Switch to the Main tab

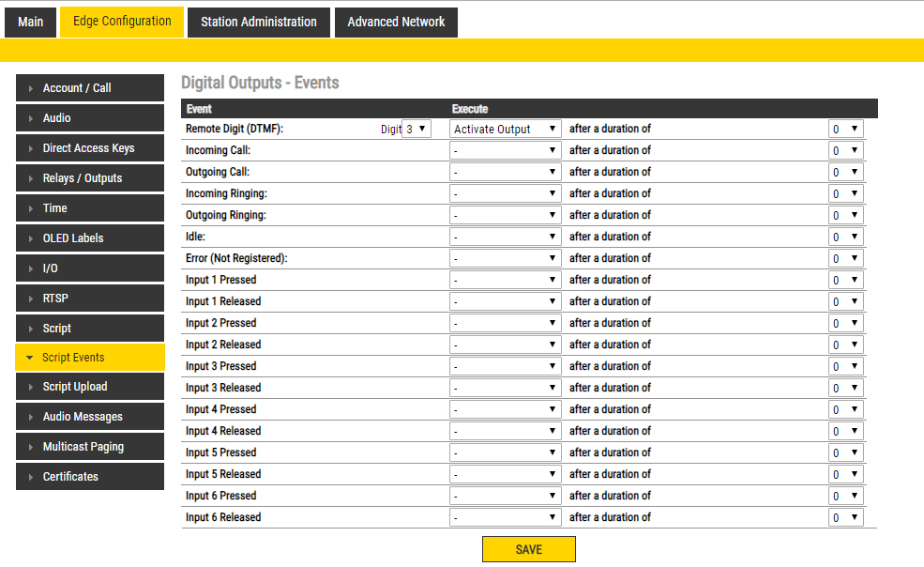click(x=30, y=22)
